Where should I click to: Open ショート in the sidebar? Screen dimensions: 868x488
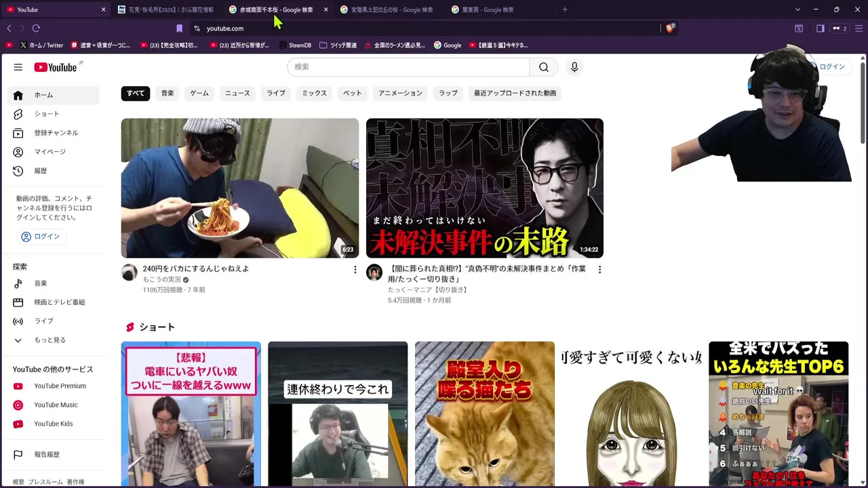coord(53,114)
